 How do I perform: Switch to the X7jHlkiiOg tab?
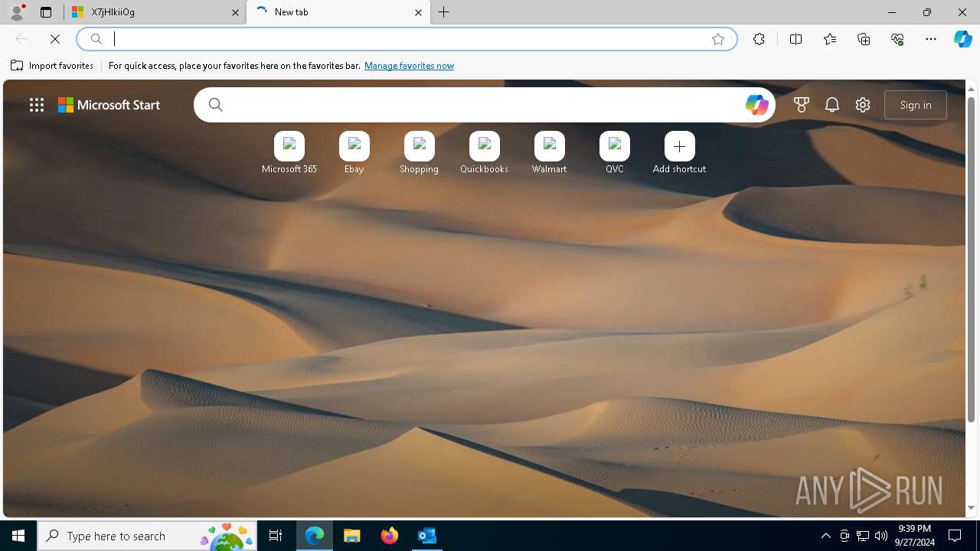point(155,12)
